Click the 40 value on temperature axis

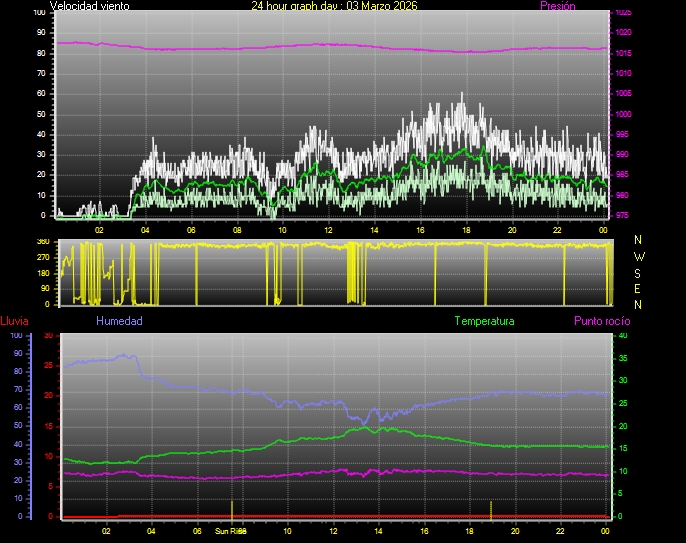(x=623, y=336)
